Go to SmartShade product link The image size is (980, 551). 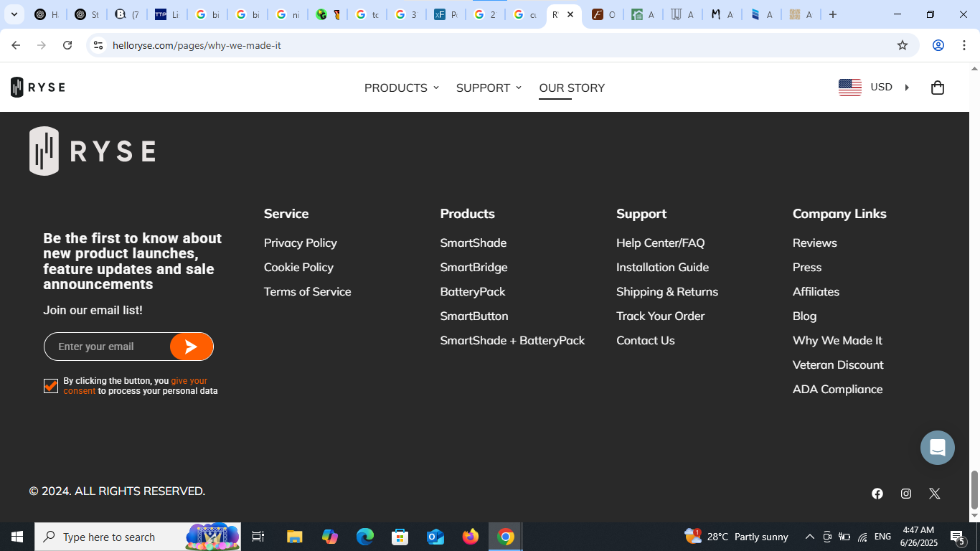473,242
